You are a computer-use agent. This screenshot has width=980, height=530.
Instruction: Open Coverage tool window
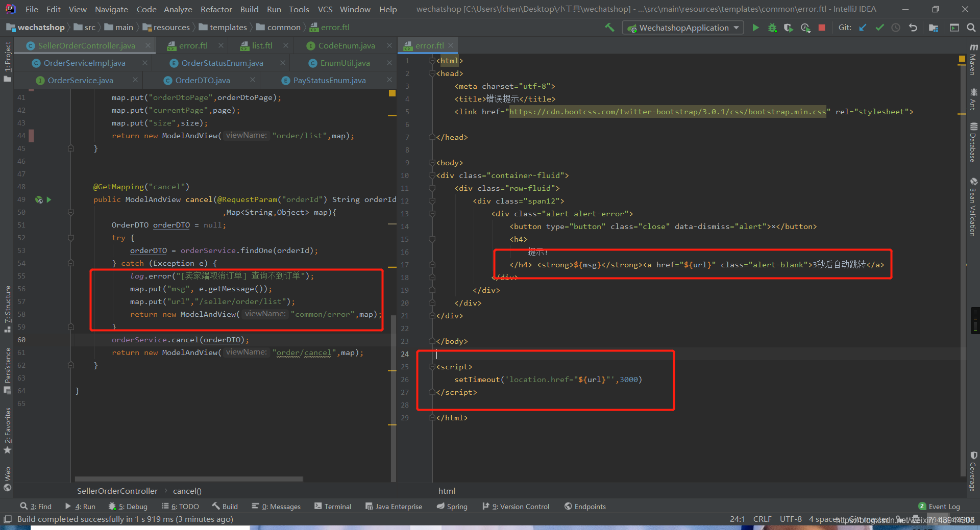(973, 471)
